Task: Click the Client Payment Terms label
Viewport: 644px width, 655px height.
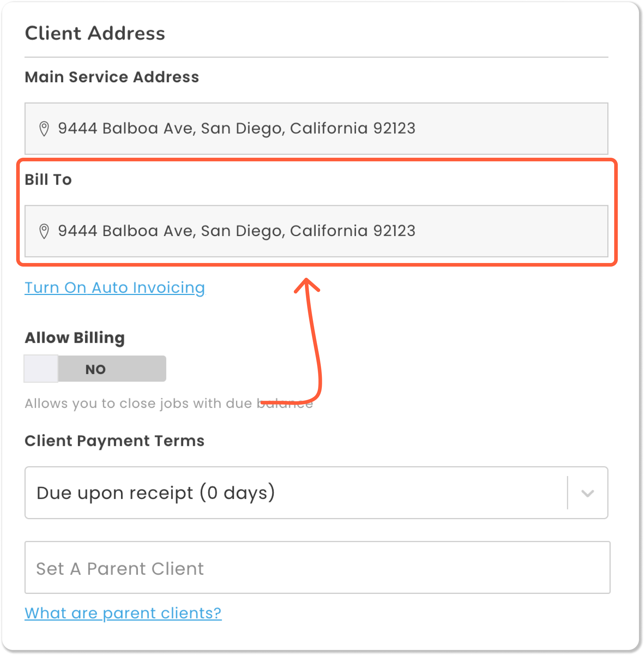Action: click(115, 441)
